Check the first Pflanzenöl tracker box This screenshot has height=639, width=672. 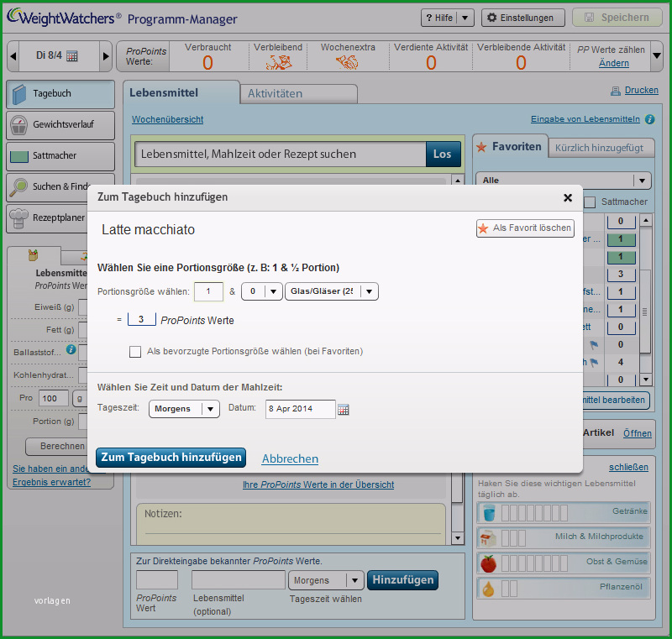tap(506, 589)
